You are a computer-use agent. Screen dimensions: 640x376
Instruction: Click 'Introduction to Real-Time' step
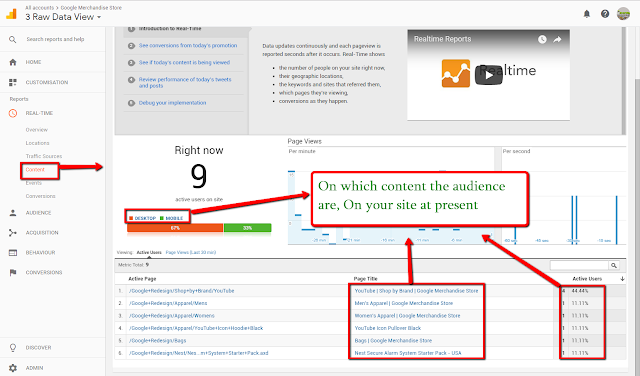[x=170, y=29]
